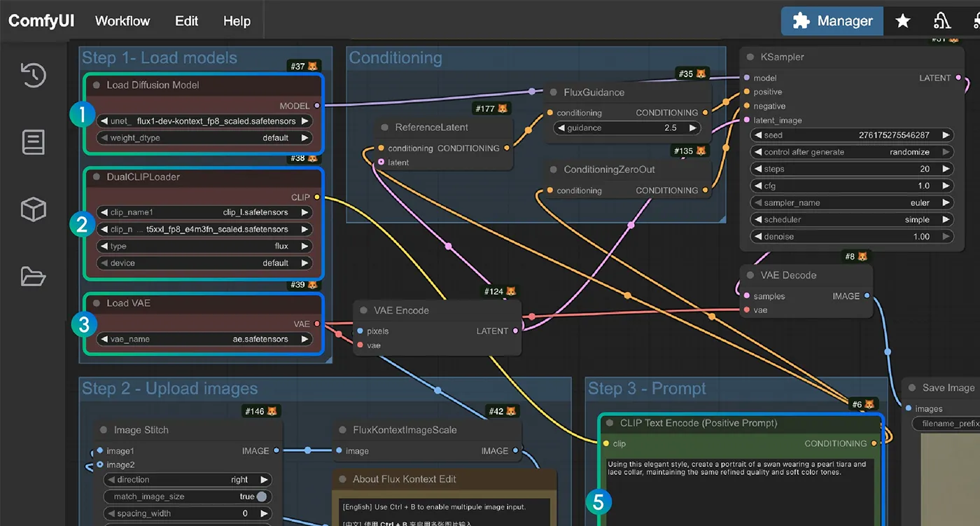
Task: Open the vae_name ae.safetensors dropdown
Action: pyautogui.click(x=204, y=339)
